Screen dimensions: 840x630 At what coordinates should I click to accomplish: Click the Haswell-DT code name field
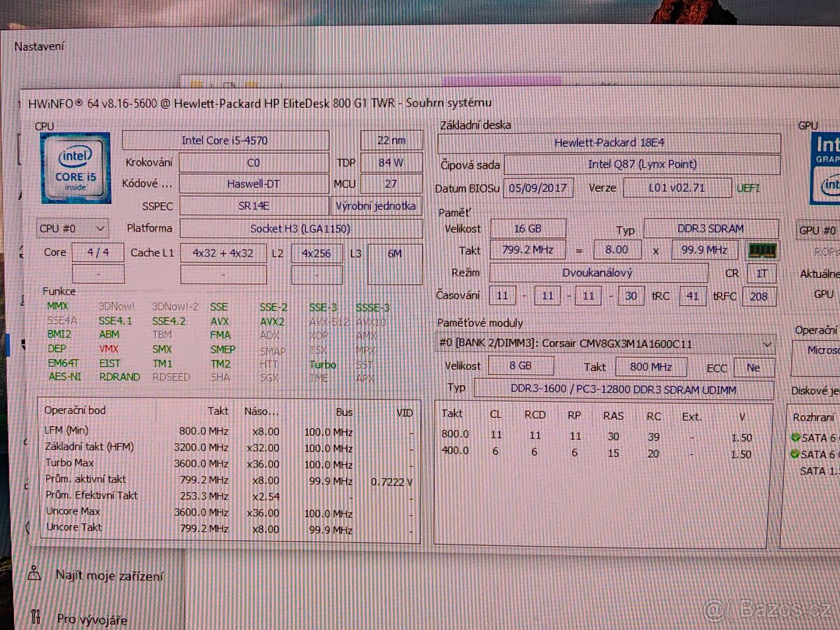tap(253, 184)
